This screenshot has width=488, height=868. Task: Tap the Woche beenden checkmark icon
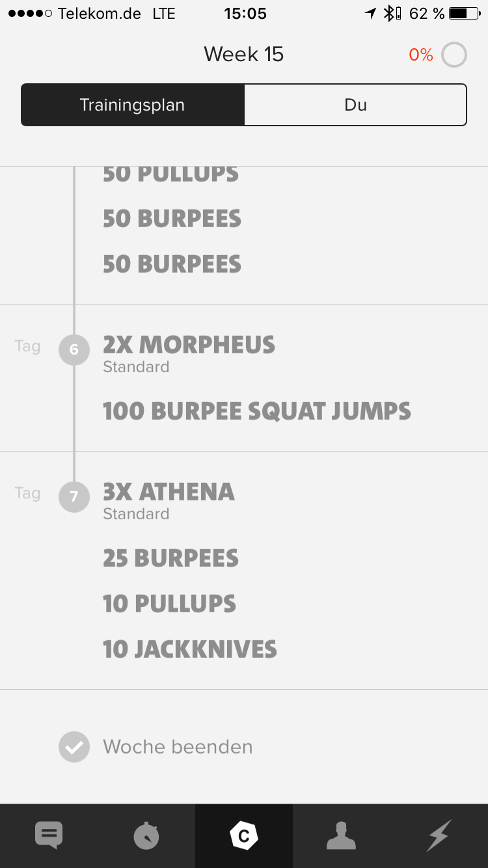[74, 747]
